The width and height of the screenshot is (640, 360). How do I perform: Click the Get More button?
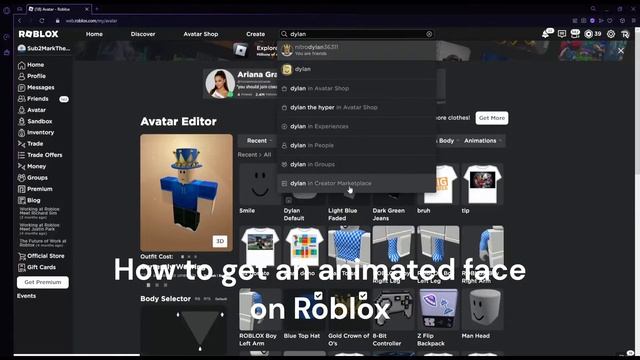click(x=492, y=118)
